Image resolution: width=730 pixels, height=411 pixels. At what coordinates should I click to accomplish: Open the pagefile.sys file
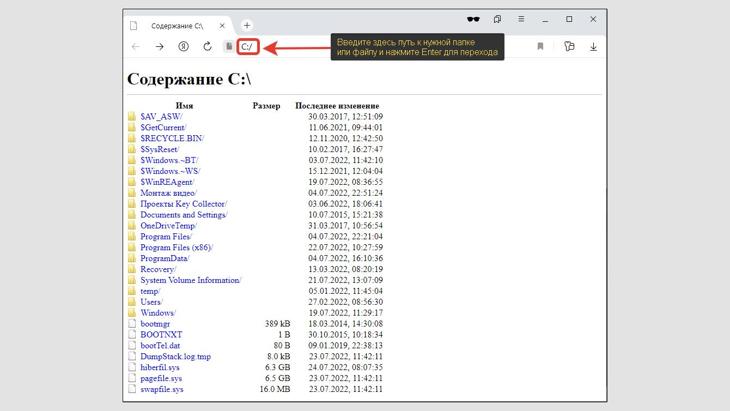pyautogui.click(x=161, y=378)
